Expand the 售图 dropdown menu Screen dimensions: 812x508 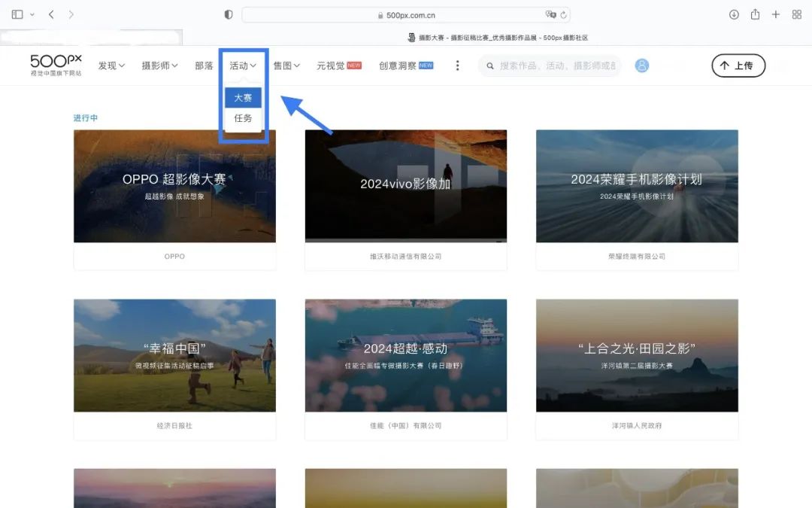(286, 65)
